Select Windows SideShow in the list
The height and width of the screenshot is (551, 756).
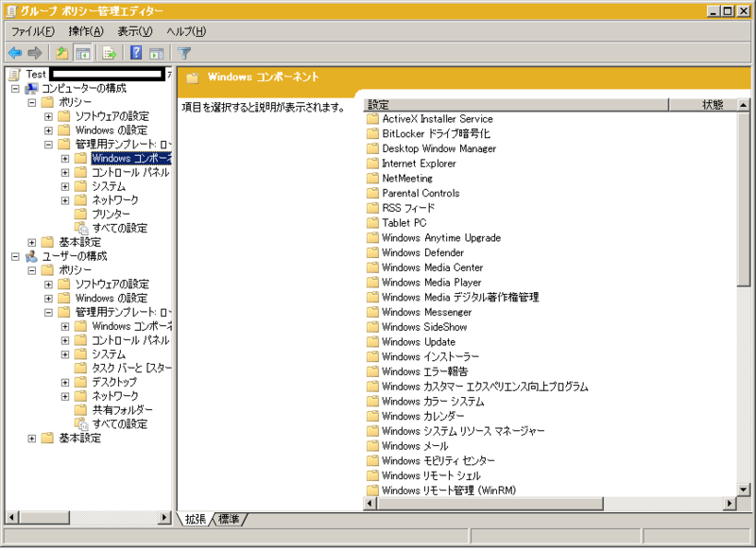(424, 327)
